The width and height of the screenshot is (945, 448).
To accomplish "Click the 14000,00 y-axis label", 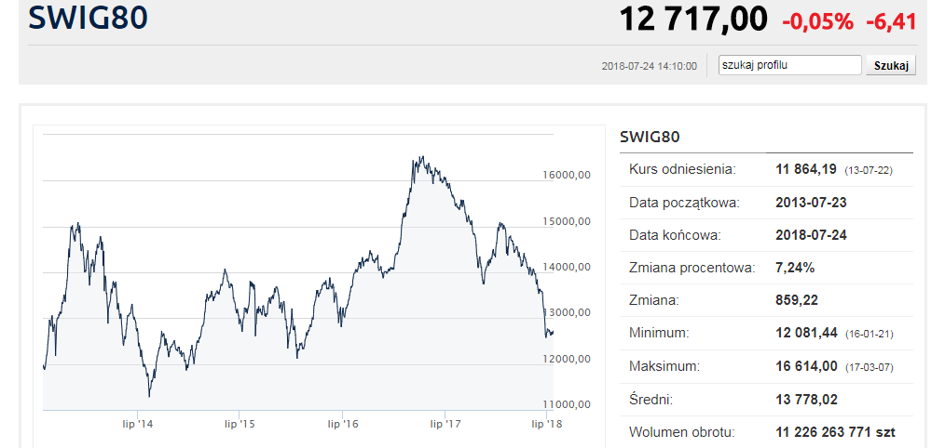I will click(568, 267).
